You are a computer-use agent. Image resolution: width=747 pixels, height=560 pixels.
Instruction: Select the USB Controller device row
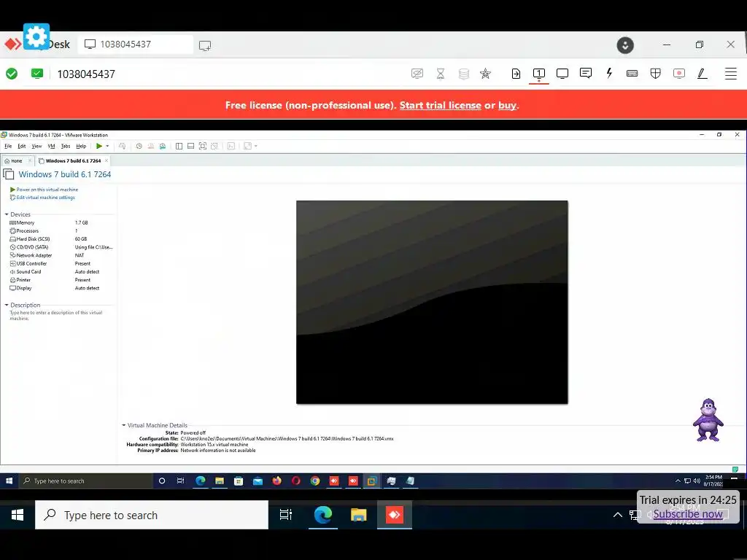[x=61, y=263]
